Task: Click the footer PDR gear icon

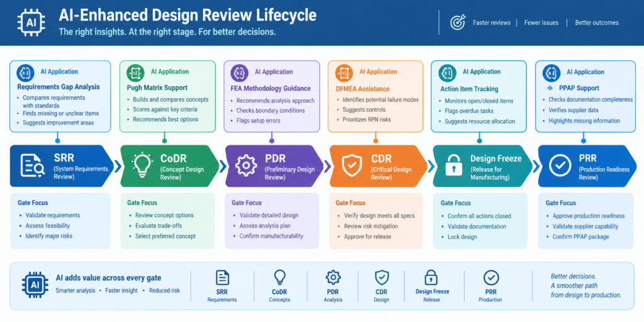Action: (333, 277)
